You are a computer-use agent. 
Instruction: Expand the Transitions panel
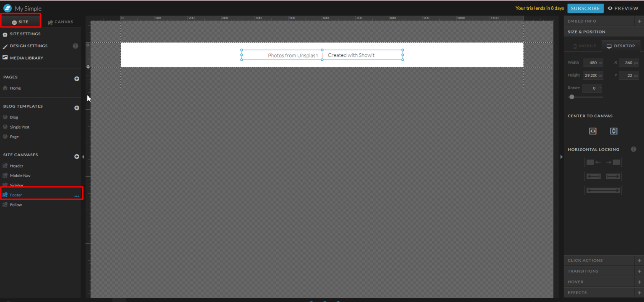pyautogui.click(x=639, y=271)
